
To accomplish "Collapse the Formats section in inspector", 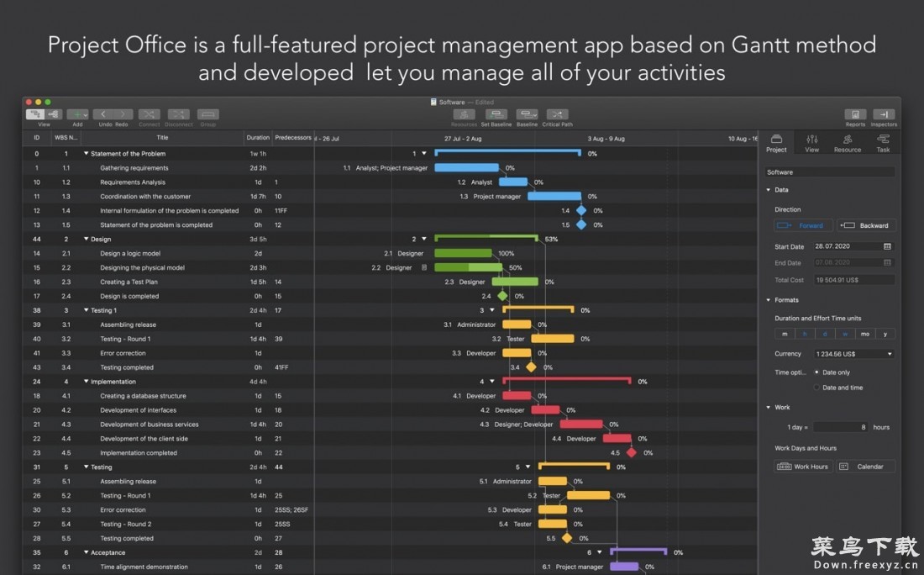I will coord(769,300).
